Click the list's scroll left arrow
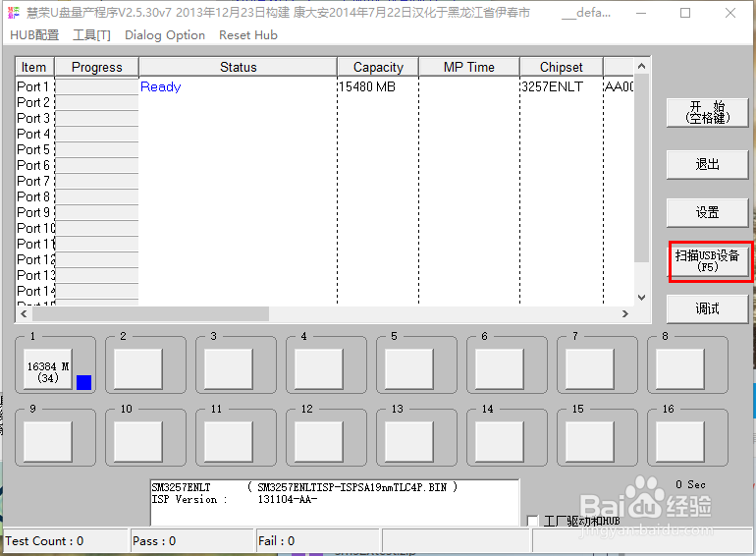This screenshot has height=556, width=756. pyautogui.click(x=24, y=314)
